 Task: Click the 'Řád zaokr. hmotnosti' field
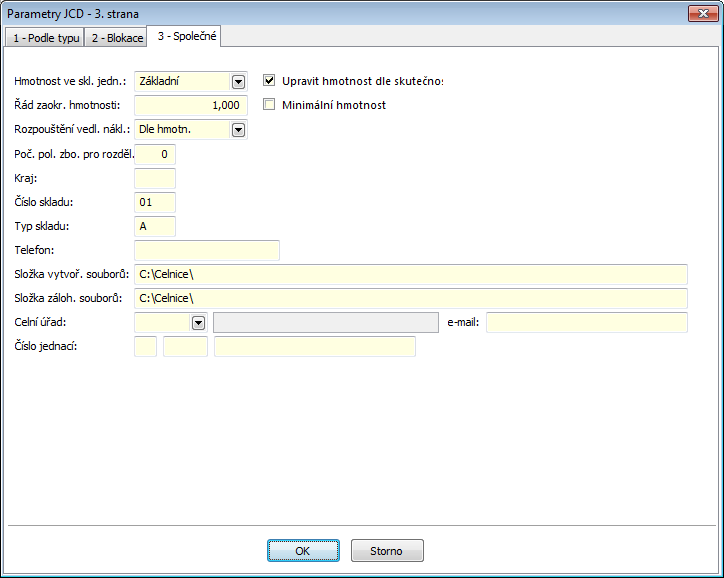point(191,105)
